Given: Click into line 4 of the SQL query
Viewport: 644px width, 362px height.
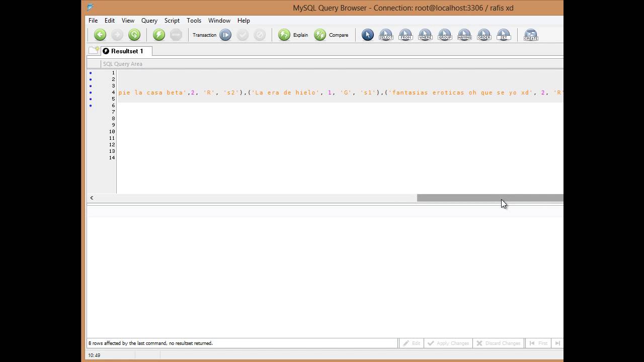Looking at the screenshot, I should coord(340,93).
